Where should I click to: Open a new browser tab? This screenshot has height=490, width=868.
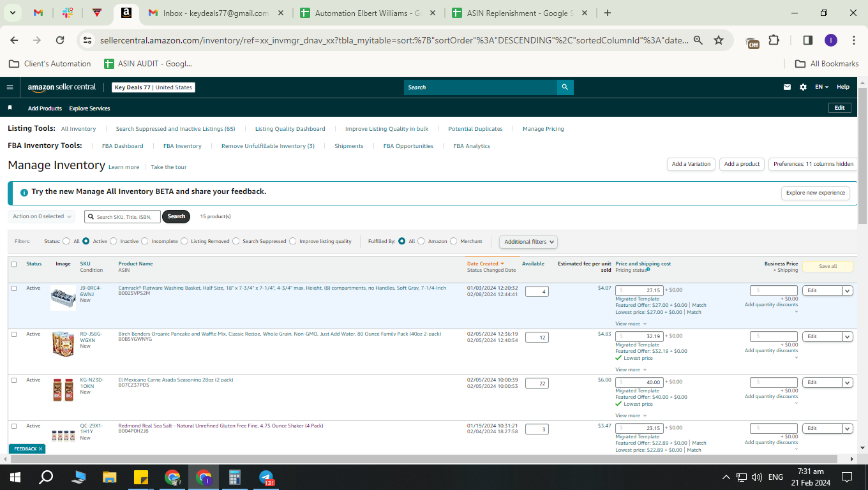[x=607, y=13]
